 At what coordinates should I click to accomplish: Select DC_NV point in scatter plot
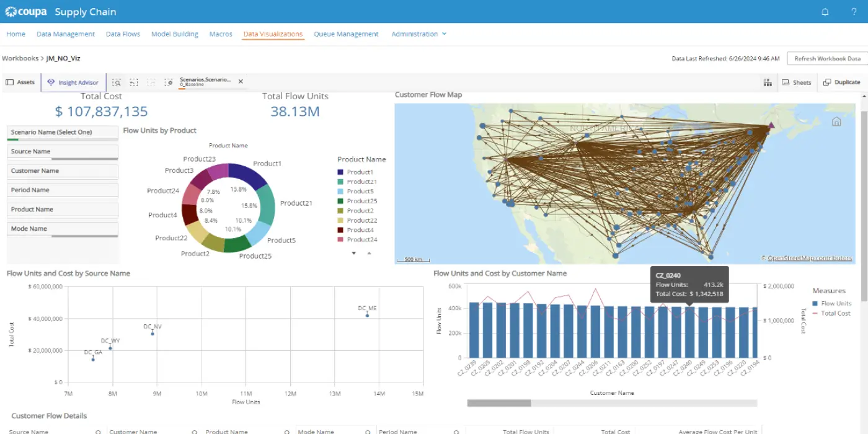(x=153, y=334)
